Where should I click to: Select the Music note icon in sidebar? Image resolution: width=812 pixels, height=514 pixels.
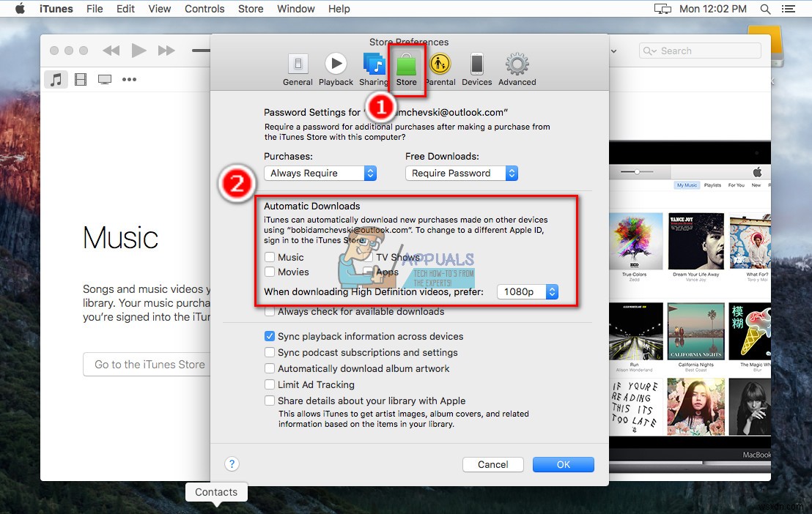[x=56, y=79]
